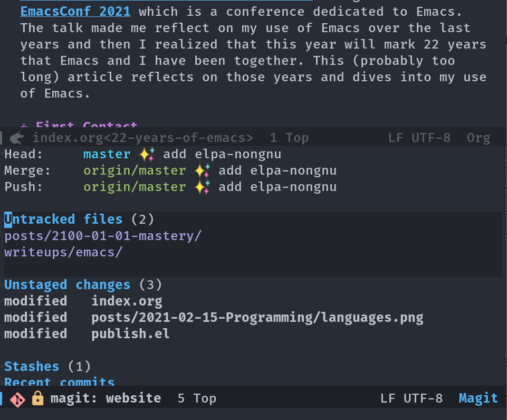Click the master branch name on Head line
The height and width of the screenshot is (420, 507).
[x=107, y=154]
